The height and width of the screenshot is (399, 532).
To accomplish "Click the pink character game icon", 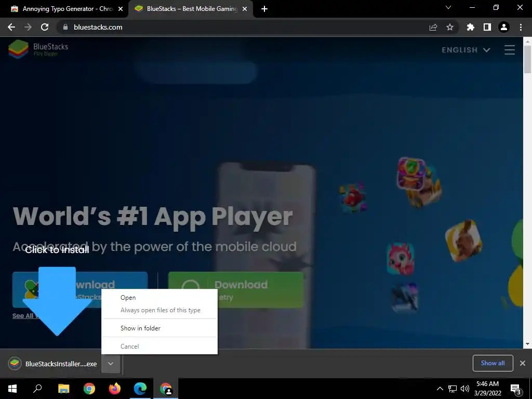I will (x=401, y=259).
